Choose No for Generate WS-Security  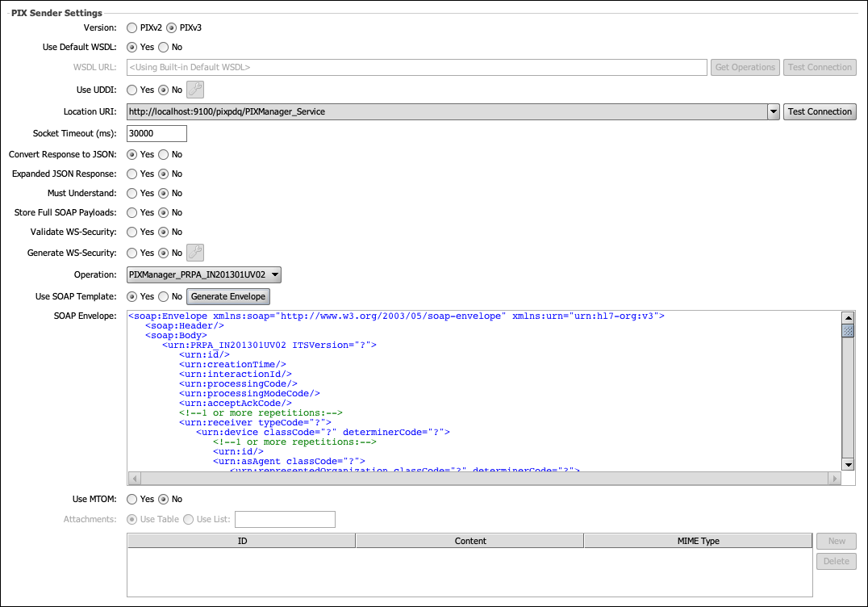(x=163, y=253)
